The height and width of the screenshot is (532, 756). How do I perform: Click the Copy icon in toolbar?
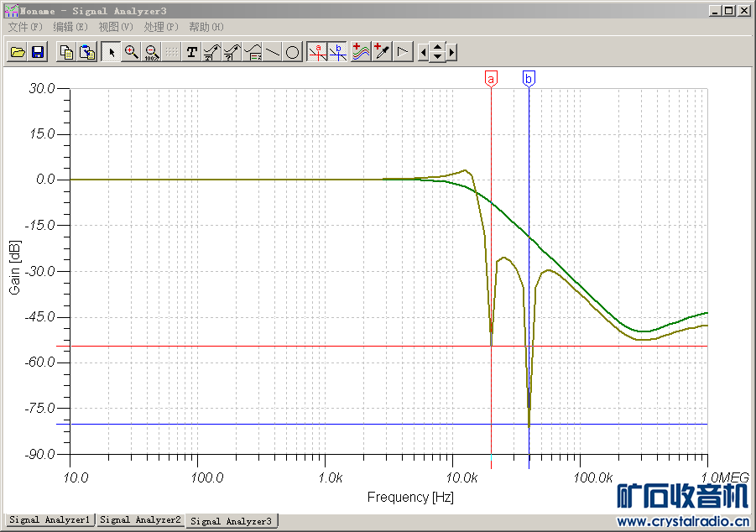66,52
